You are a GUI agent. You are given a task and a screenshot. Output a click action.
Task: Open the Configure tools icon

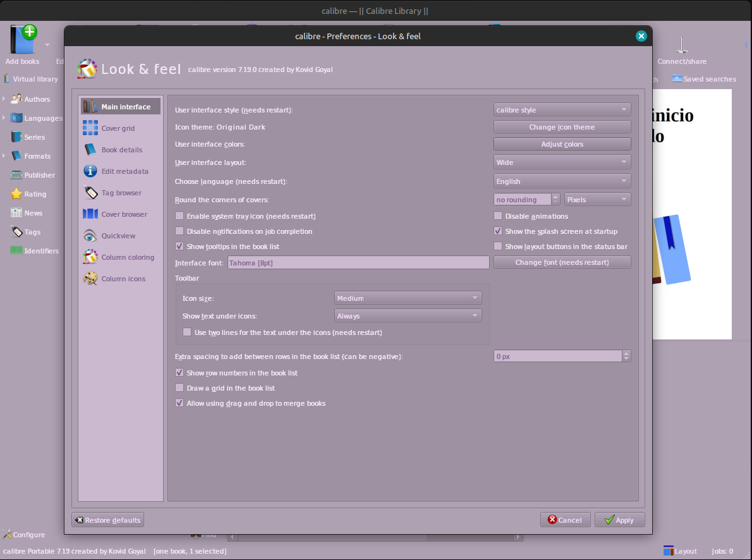pyautogui.click(x=7, y=534)
